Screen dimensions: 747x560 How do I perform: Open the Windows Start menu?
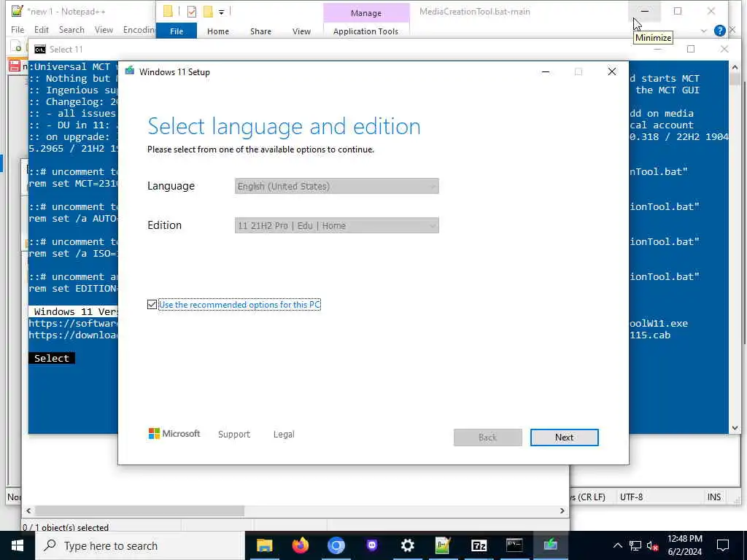pyautogui.click(x=18, y=545)
